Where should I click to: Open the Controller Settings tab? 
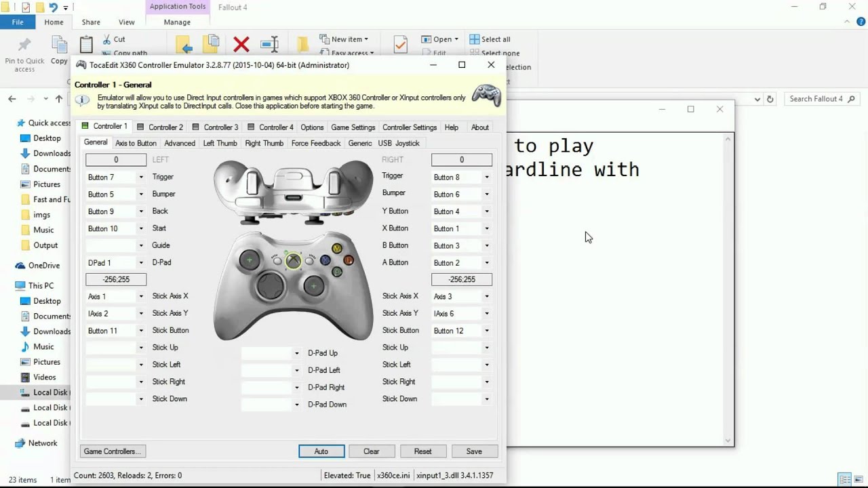[x=410, y=127]
